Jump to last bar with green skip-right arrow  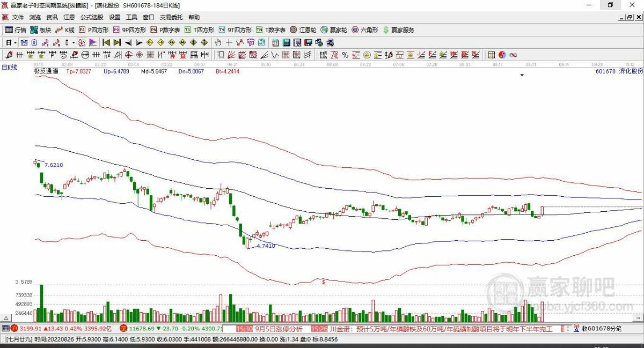(116, 42)
